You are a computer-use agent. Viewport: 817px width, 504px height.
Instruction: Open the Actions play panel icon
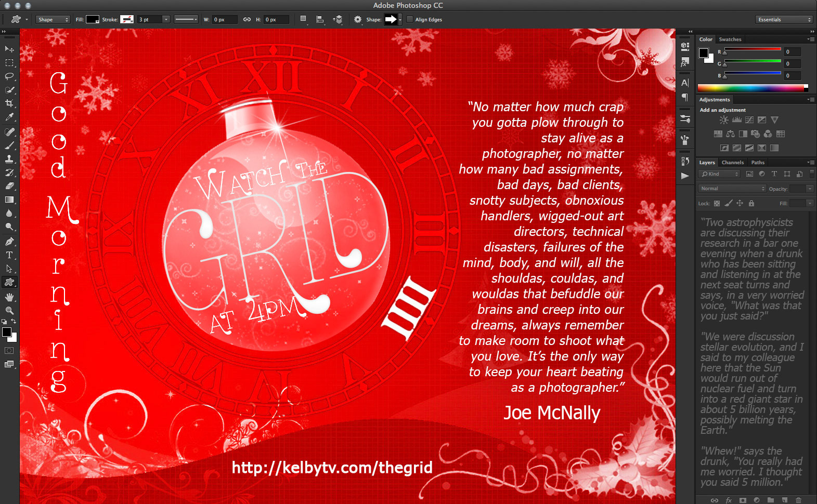[x=685, y=176]
